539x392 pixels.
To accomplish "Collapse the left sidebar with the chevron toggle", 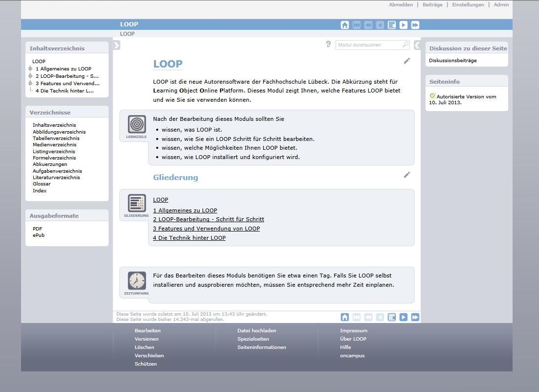I will (116, 46).
